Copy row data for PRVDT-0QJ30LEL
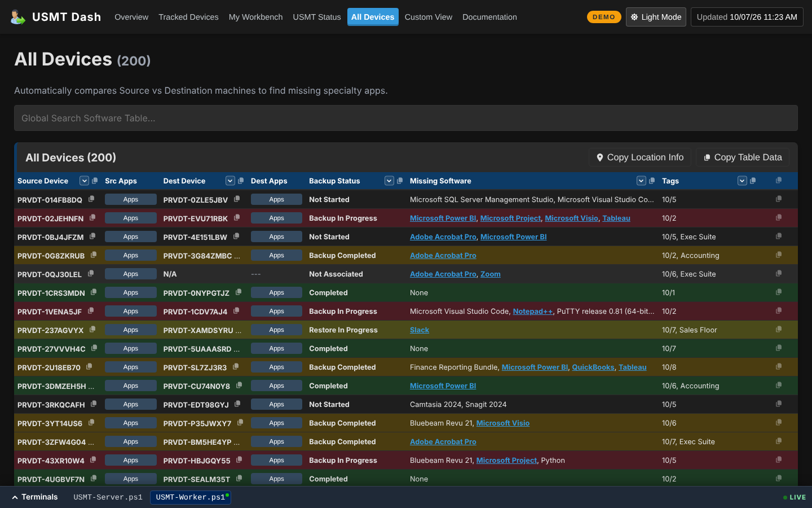The width and height of the screenshot is (812, 508). pyautogui.click(x=779, y=274)
